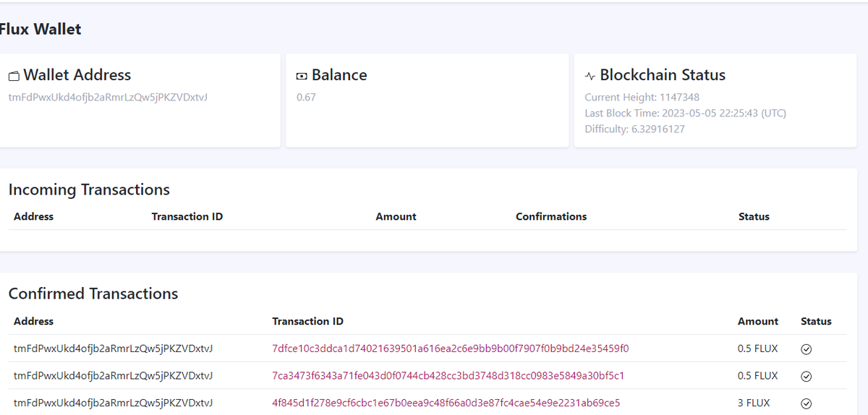
Task: Click the Balance card heading
Action: pos(339,75)
